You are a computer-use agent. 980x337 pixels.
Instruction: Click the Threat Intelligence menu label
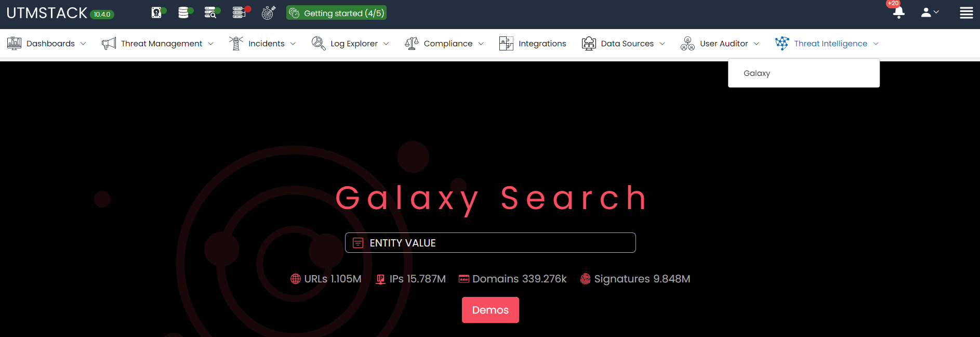[x=830, y=44]
